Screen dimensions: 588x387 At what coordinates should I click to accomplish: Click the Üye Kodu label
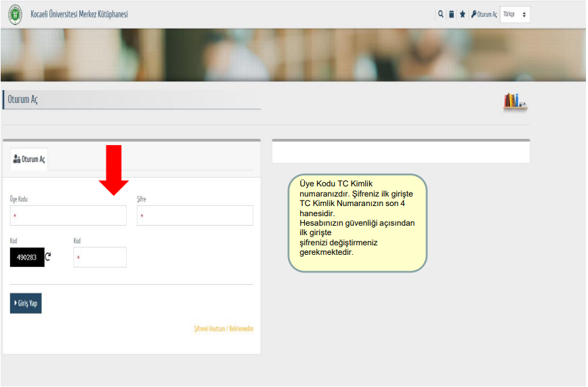click(19, 199)
